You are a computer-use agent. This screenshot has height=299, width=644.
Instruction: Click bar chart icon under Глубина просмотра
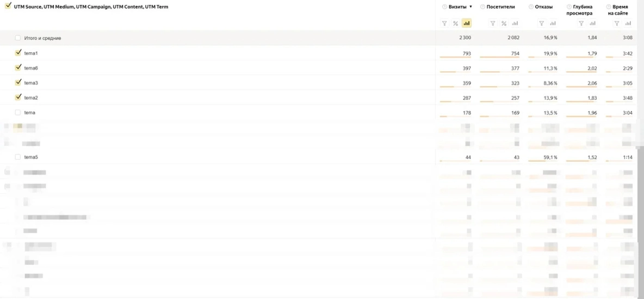click(592, 23)
